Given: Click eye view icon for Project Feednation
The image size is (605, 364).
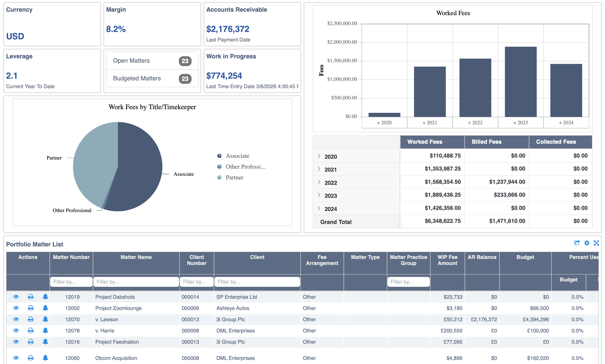Looking at the screenshot, I should click(16, 342).
